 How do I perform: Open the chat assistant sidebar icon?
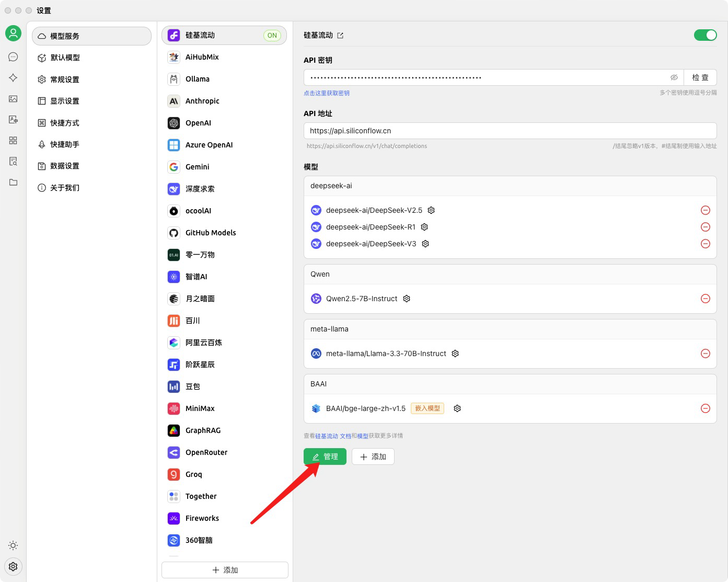click(x=13, y=57)
